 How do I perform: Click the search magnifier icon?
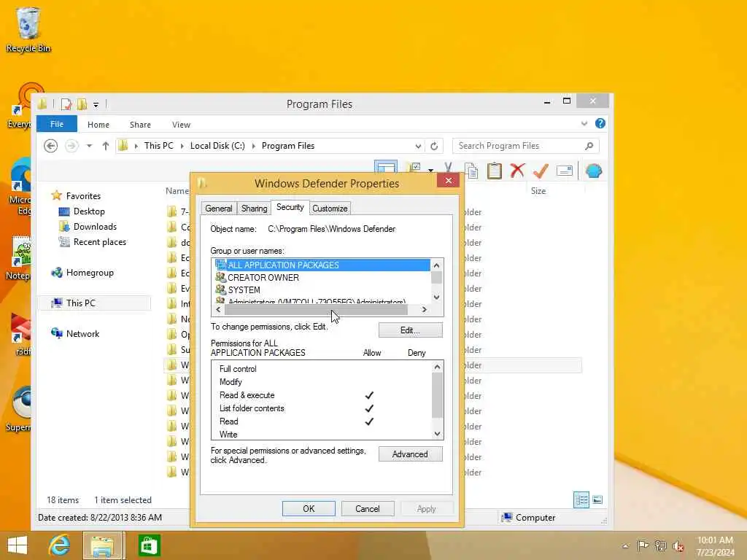coord(589,146)
